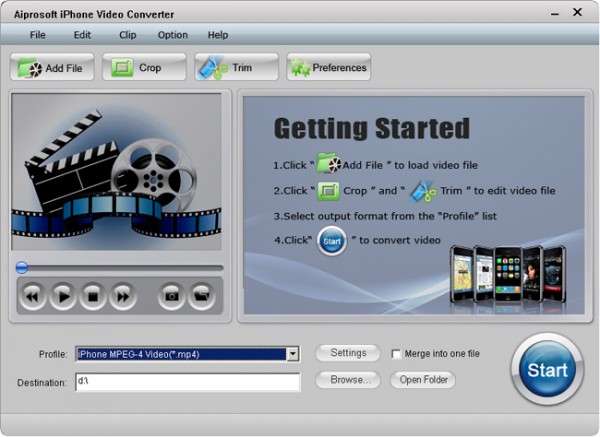The image size is (600, 437).
Task: Open the File menu
Action: (38, 35)
